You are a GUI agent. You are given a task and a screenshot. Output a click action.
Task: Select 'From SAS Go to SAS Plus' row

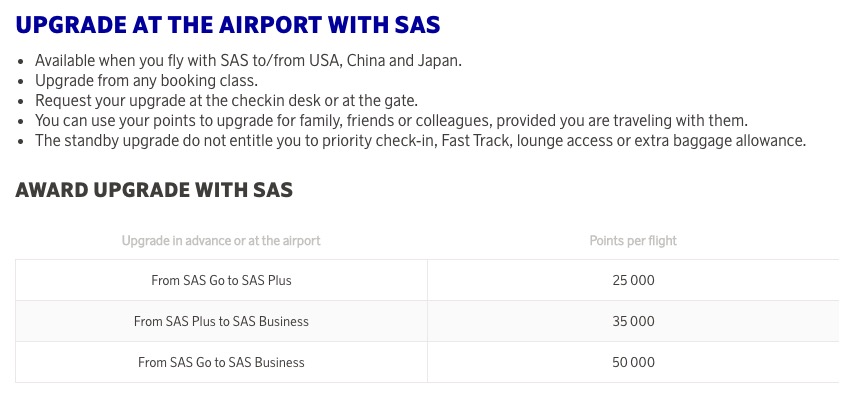[427, 280]
